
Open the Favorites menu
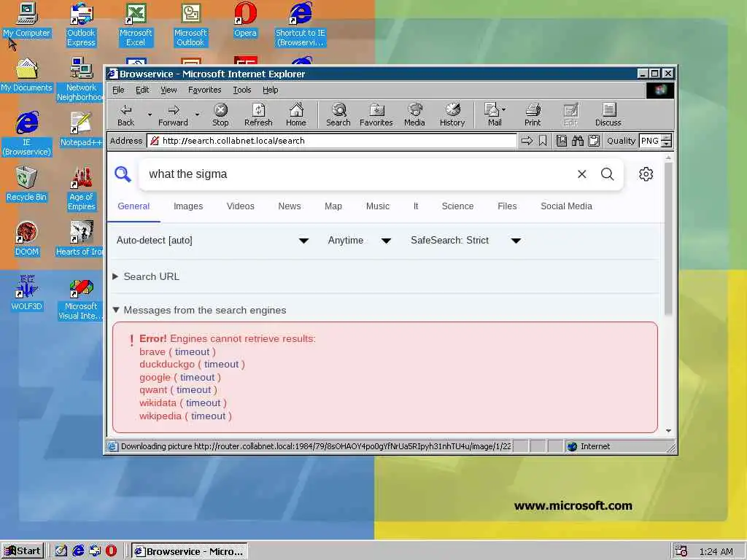pyautogui.click(x=204, y=90)
